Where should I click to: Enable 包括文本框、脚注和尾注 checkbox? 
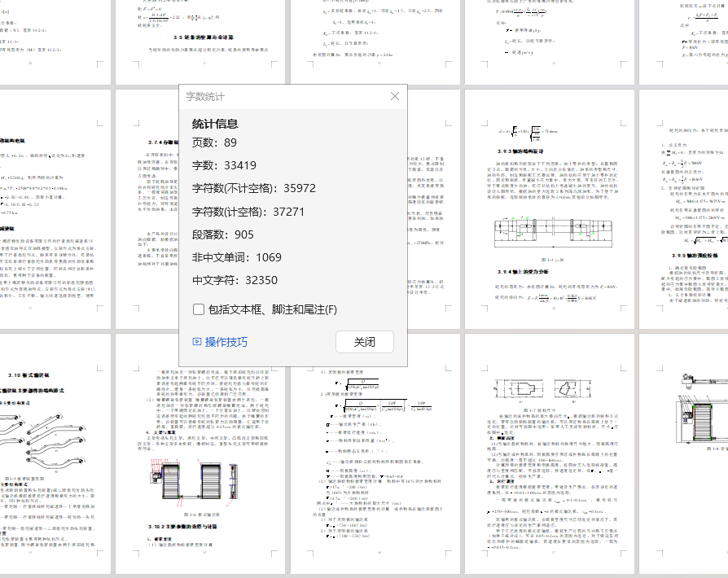[x=199, y=309]
